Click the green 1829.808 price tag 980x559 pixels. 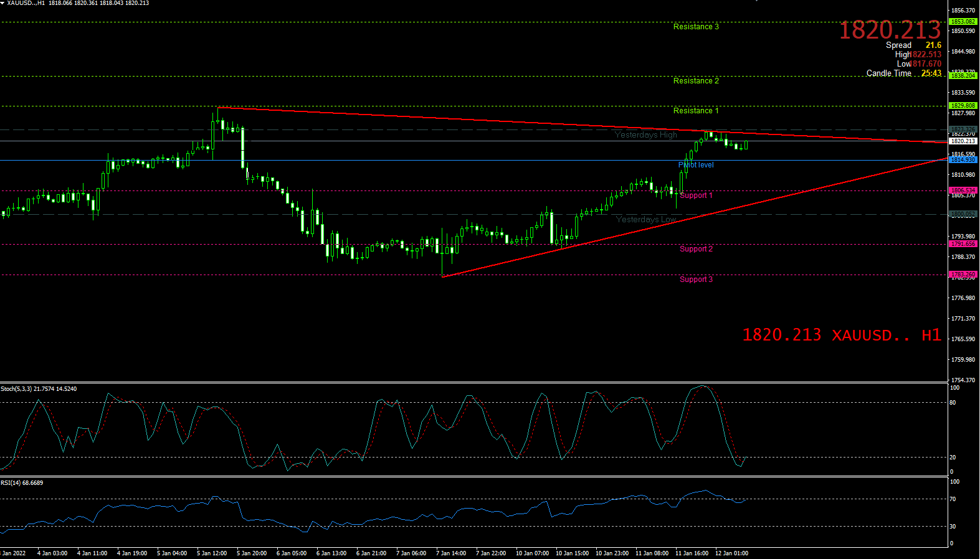point(963,106)
